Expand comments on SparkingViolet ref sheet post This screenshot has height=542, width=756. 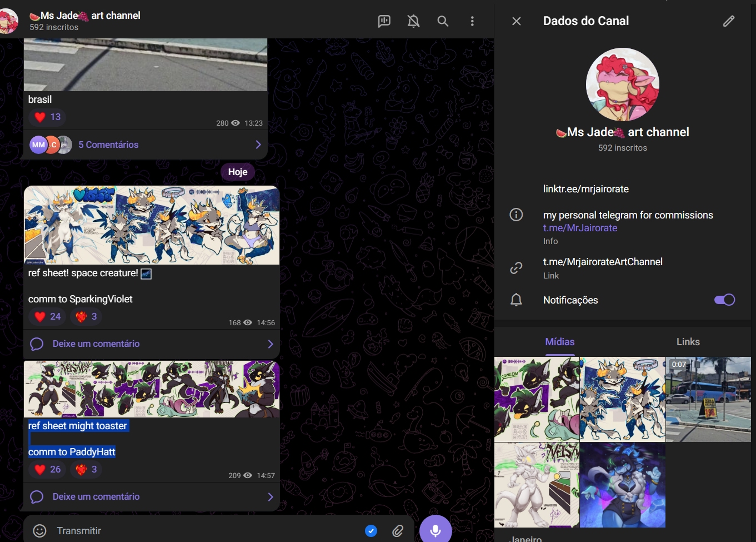tap(151, 344)
